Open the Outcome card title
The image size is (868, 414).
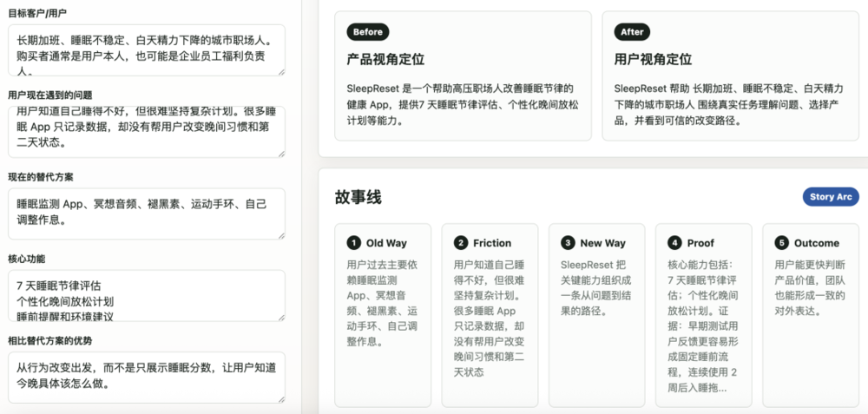(817, 243)
